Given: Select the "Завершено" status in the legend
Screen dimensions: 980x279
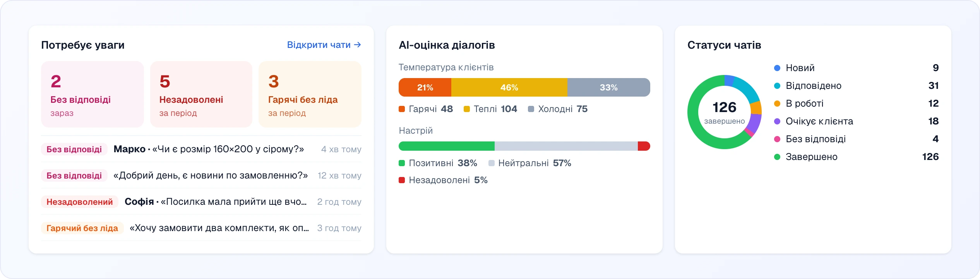Looking at the screenshot, I should coord(856,157).
